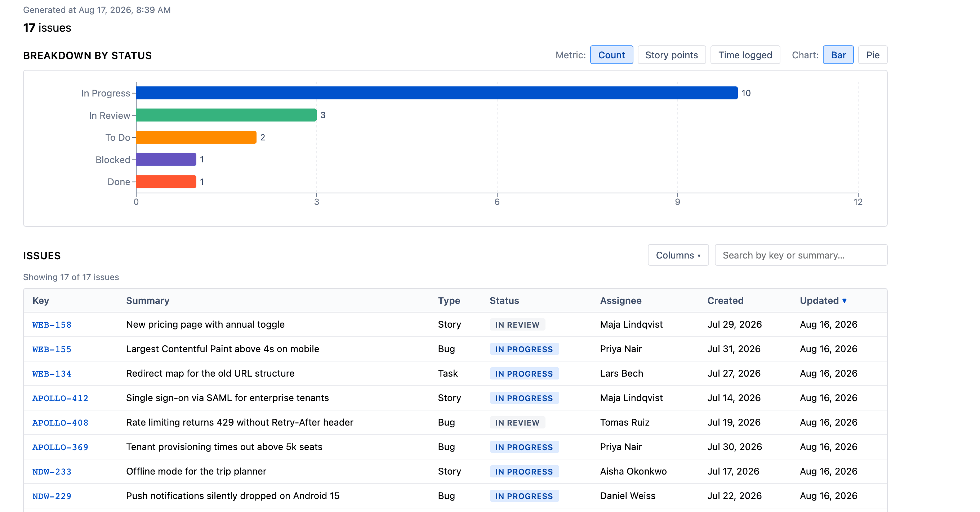
Task: Sort by the Assignee column header
Action: [x=620, y=301]
